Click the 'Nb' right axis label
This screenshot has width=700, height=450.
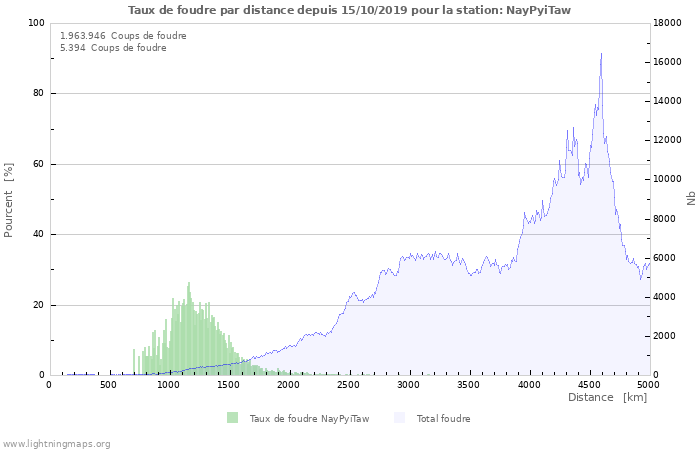pyautogui.click(x=691, y=199)
